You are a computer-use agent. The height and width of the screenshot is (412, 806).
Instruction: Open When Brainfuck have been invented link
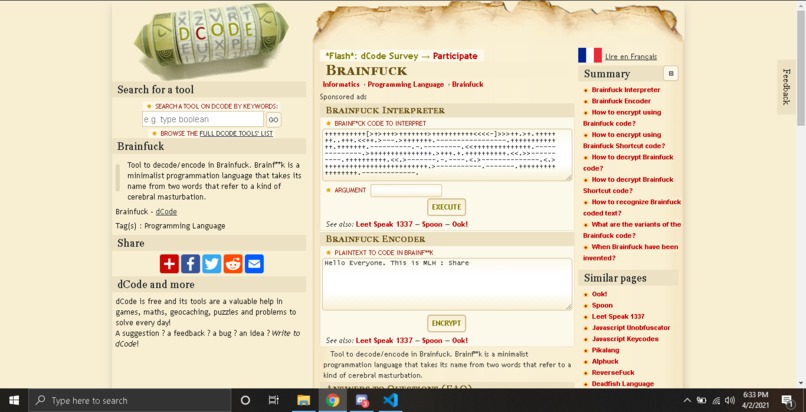[630, 252]
